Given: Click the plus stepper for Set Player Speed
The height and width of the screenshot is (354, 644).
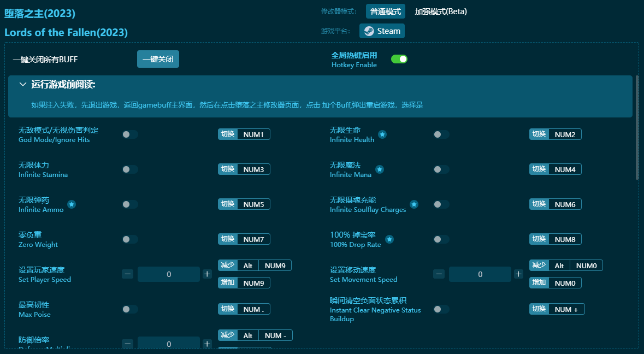Looking at the screenshot, I should click(207, 274).
